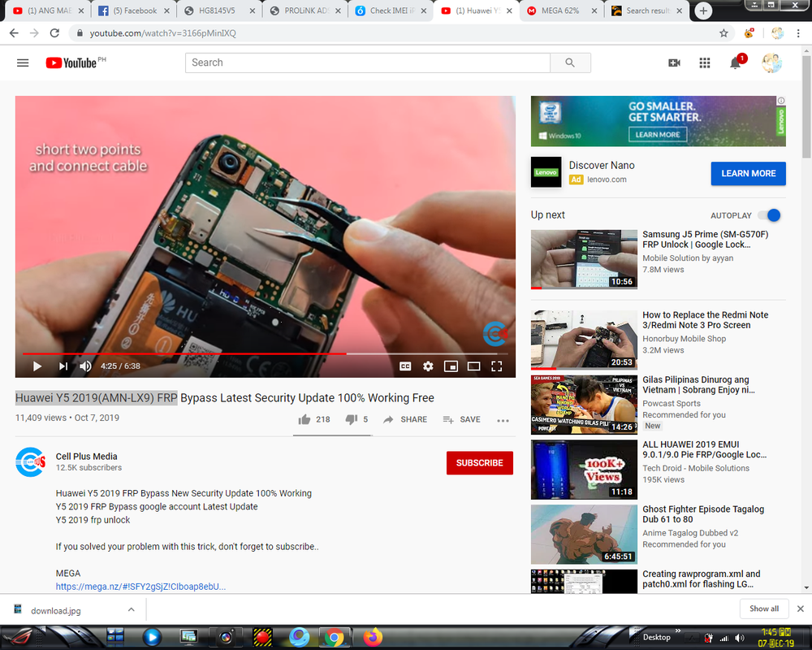Image resolution: width=812 pixels, height=650 pixels.
Task: Show all downloads
Action: click(764, 609)
